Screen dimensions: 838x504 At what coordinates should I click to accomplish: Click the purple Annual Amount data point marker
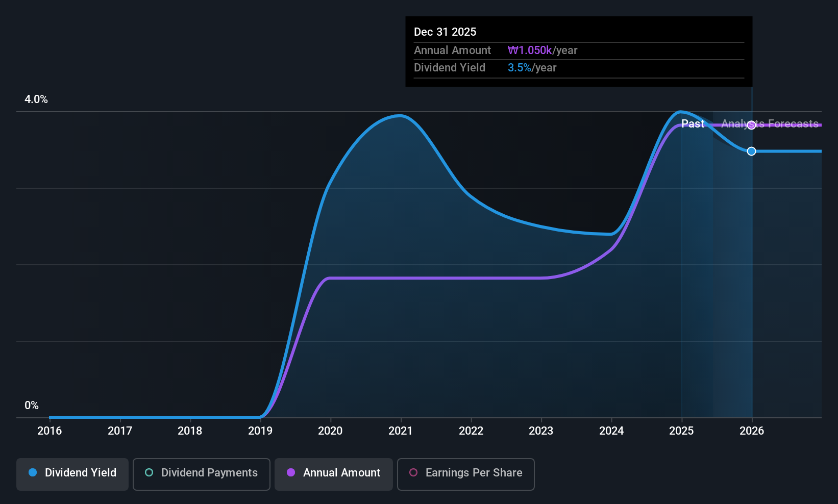pos(751,125)
